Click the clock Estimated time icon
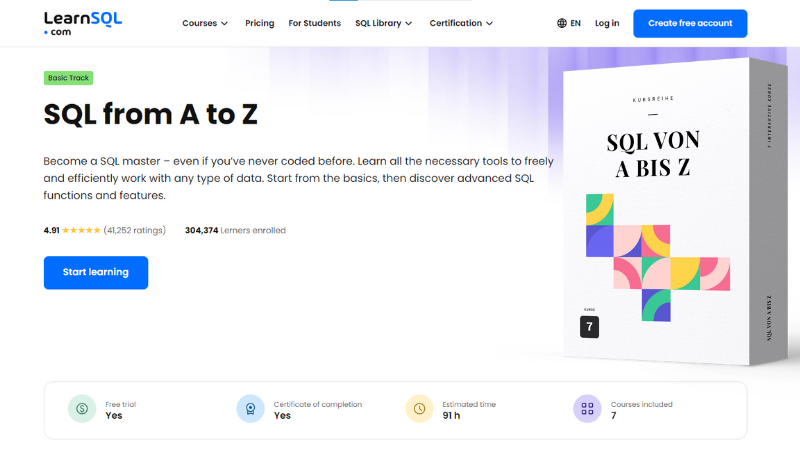 (419, 409)
